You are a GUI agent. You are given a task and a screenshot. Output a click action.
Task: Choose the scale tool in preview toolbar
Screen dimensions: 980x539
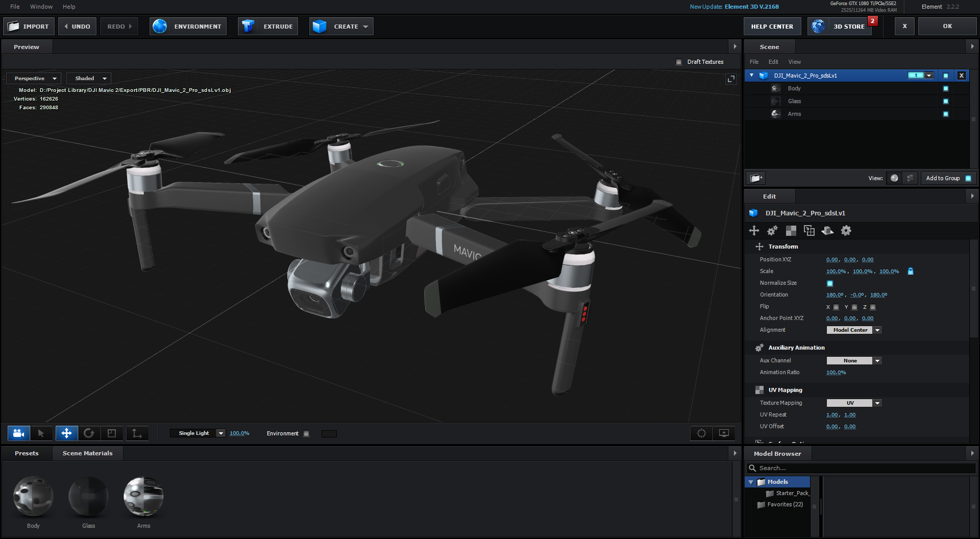coord(112,433)
